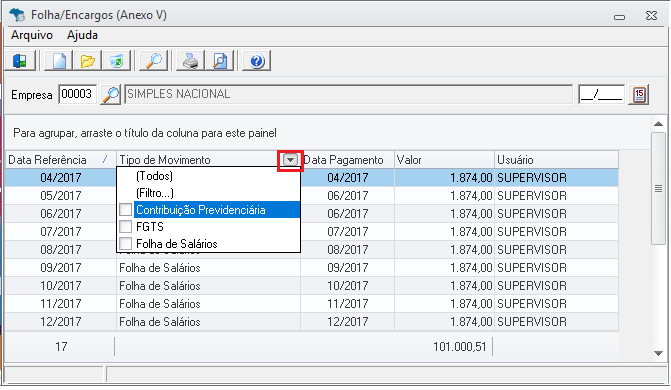This screenshot has height=390, width=671.
Task: Check the Folha de Salários filter checkbox
Action: coord(125,244)
